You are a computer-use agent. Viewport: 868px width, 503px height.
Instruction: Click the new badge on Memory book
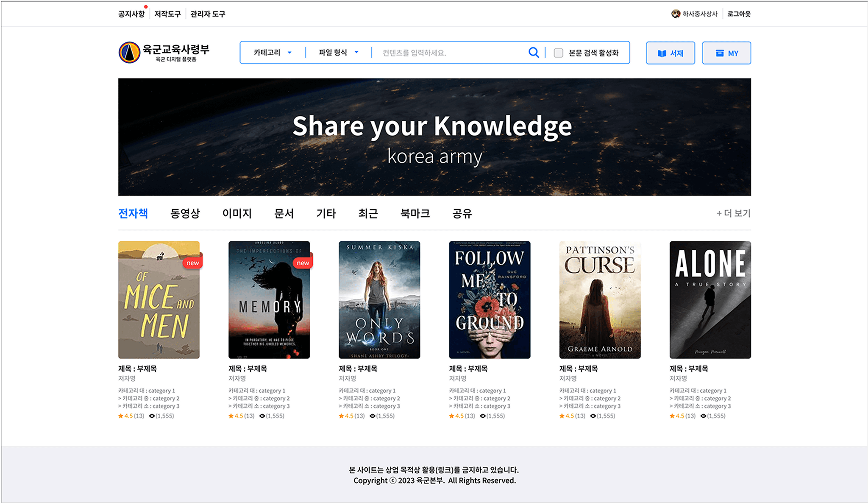[303, 263]
